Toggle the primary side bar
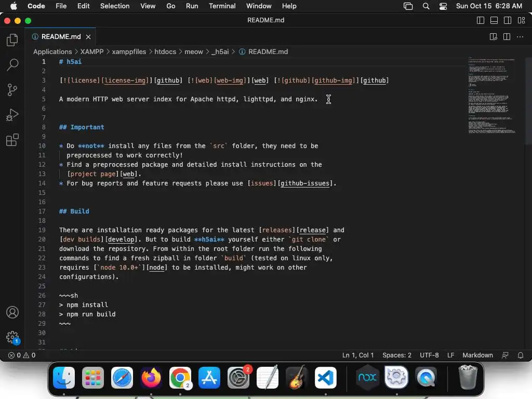Image resolution: width=532 pixels, height=399 pixels. pos(481,20)
